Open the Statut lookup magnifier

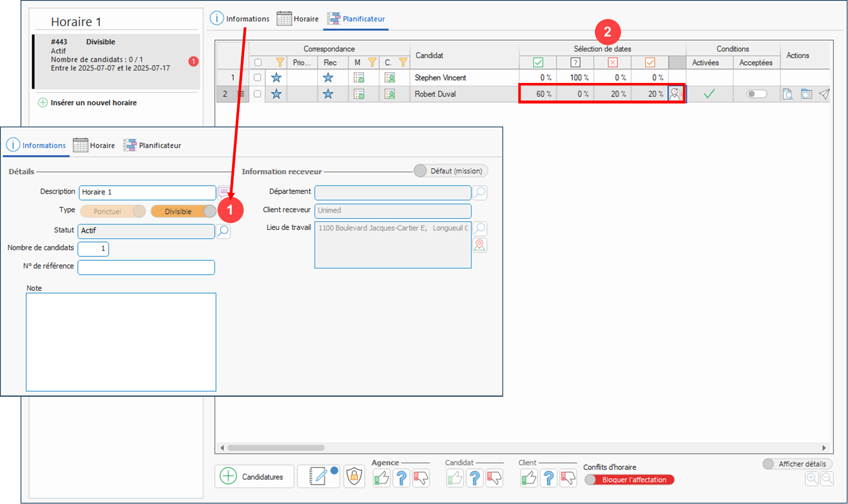[x=223, y=231]
